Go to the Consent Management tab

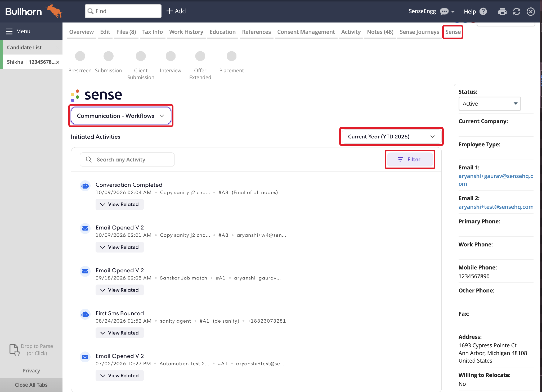point(306,32)
